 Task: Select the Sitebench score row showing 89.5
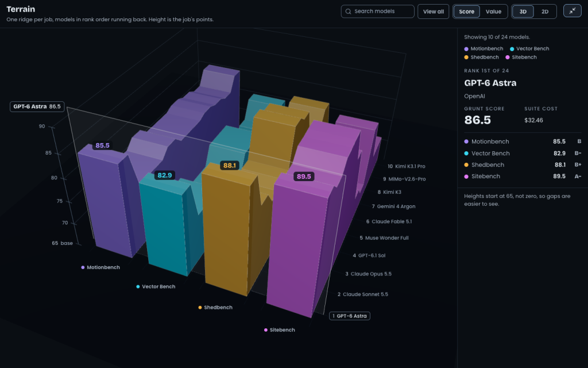523,177
